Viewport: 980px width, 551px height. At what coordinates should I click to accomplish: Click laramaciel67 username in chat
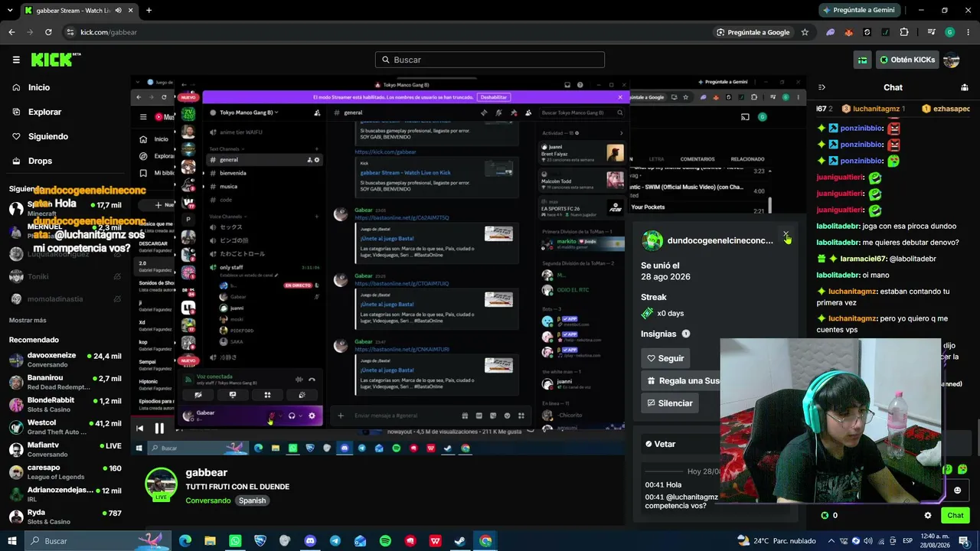point(863,259)
